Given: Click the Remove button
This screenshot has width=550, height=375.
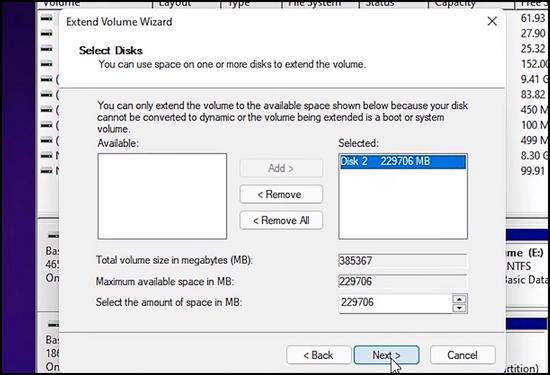Looking at the screenshot, I should coord(281,194).
